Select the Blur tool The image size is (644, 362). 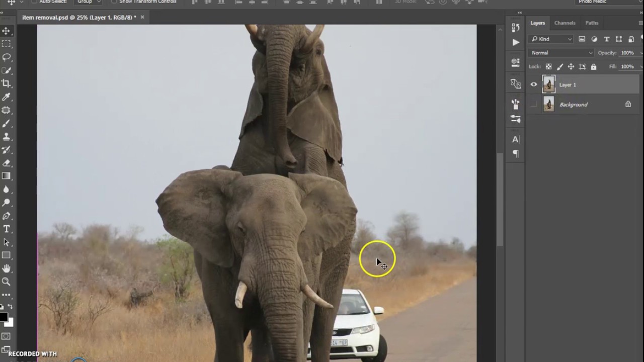(7, 189)
